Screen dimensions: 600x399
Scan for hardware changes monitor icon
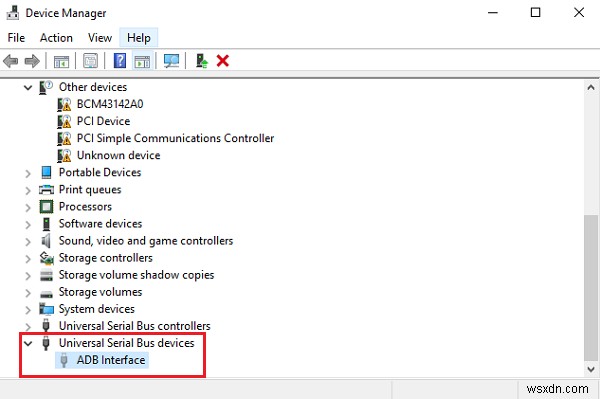tap(171, 61)
